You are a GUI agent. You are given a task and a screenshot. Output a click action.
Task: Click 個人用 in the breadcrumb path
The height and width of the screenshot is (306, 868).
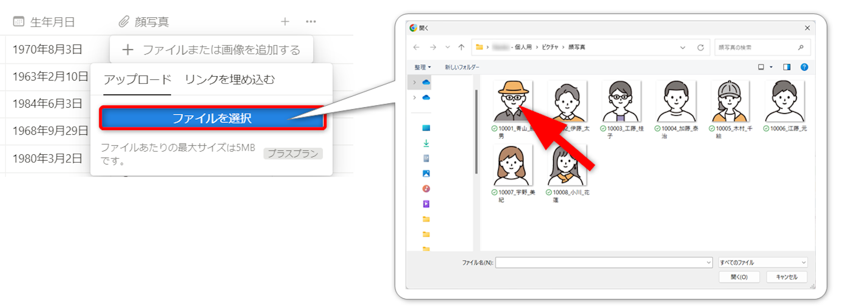523,47
